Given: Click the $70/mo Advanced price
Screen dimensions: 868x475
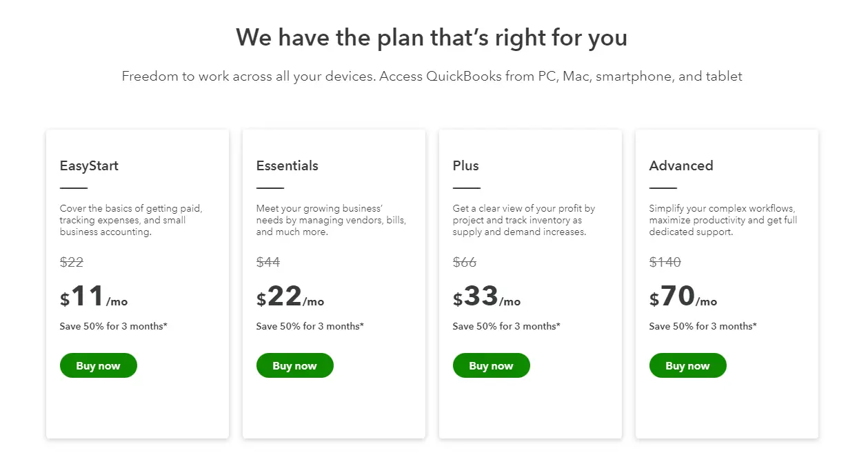Looking at the screenshot, I should [683, 297].
